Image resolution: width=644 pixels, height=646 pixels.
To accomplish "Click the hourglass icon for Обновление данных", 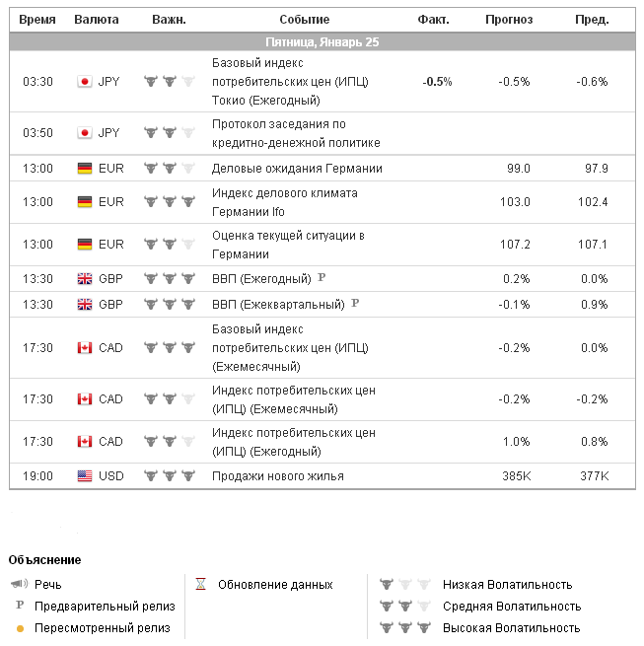I will [x=200, y=585].
